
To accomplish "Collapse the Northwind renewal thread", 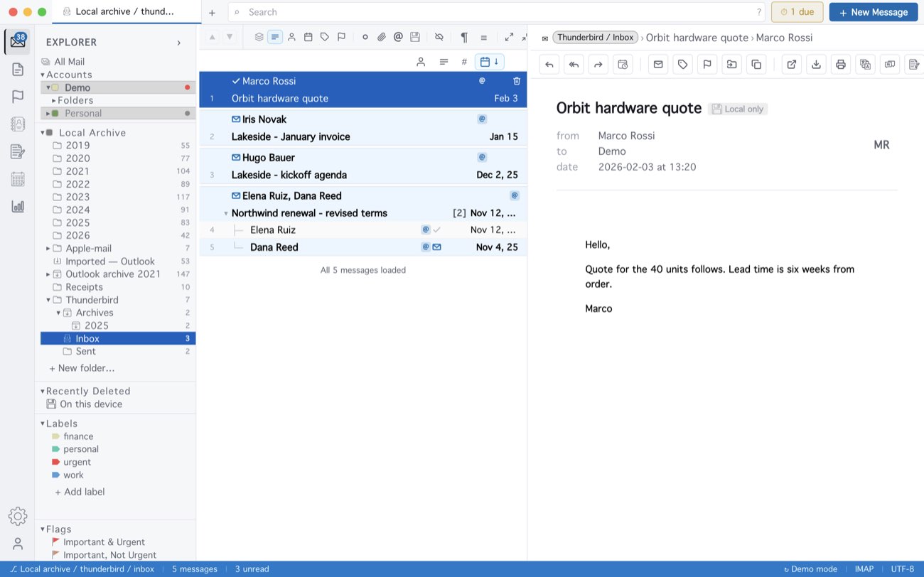I will 226,213.
